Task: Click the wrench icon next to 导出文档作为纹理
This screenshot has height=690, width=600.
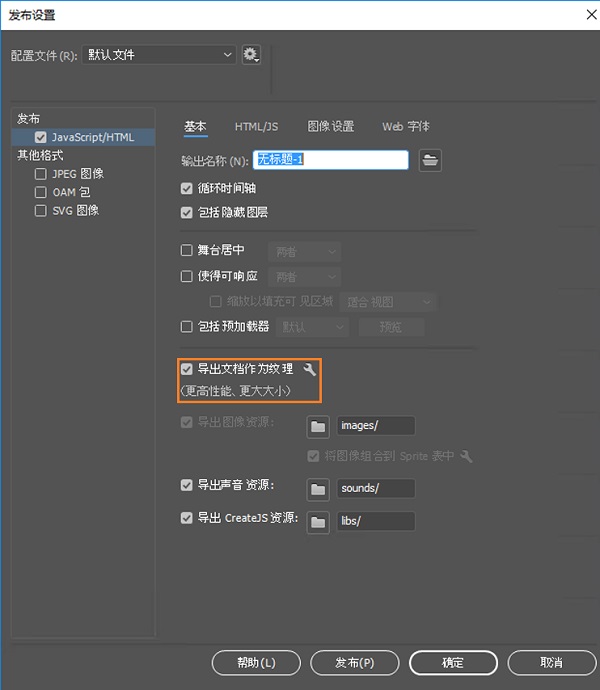Action: pyautogui.click(x=310, y=370)
